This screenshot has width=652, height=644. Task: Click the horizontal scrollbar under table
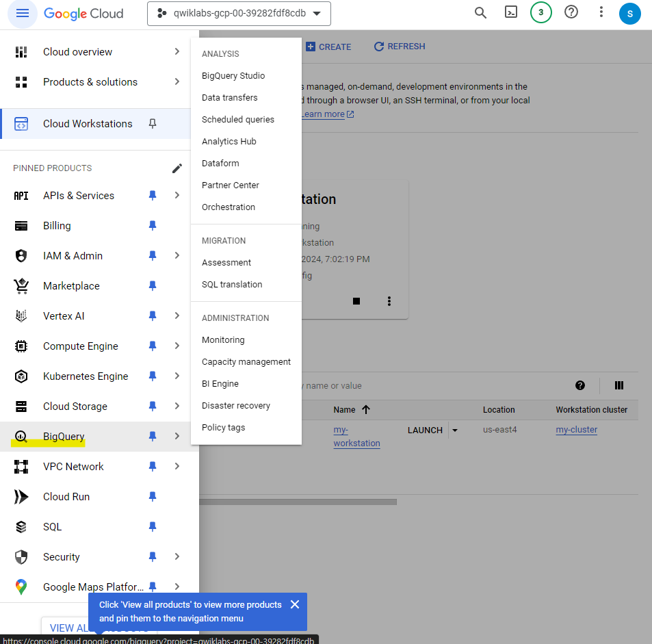point(298,502)
